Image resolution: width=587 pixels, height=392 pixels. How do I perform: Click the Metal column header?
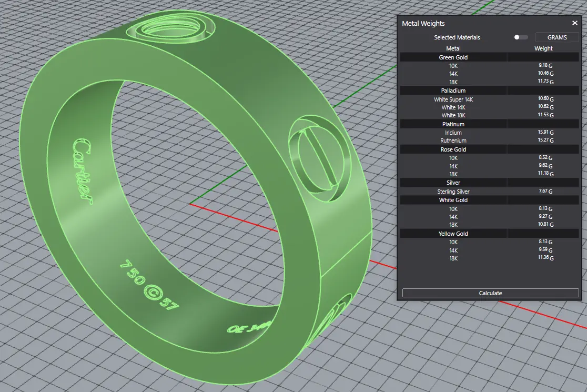click(453, 48)
